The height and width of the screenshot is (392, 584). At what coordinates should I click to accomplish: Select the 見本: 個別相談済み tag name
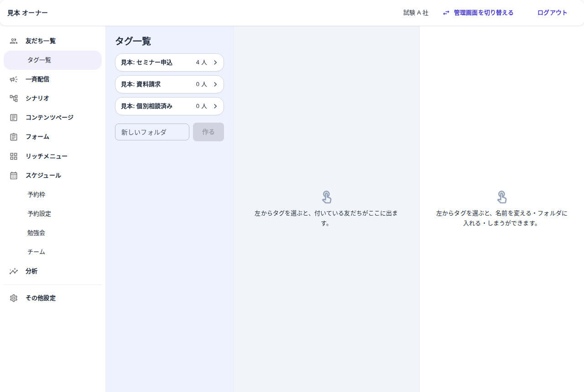tap(146, 106)
